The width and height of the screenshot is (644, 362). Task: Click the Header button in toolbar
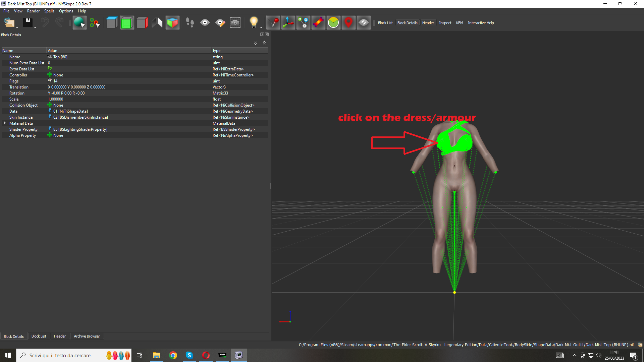428,23
